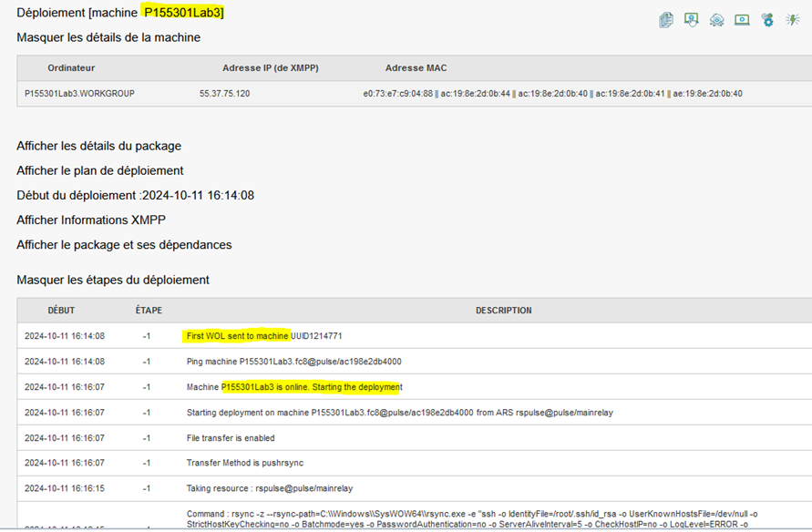
Task: Collapse machine details with Masquer les détails
Action: point(108,37)
